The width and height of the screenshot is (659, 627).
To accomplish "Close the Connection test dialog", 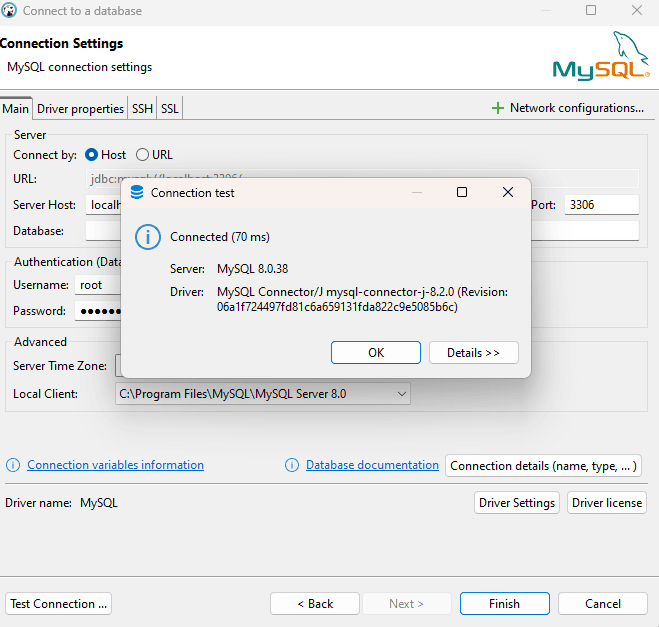I will tap(508, 192).
